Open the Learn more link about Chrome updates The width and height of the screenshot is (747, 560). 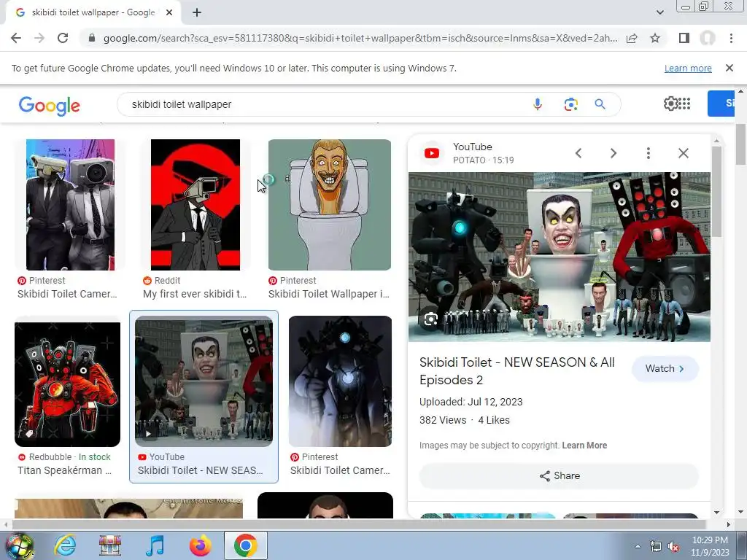[x=688, y=68]
